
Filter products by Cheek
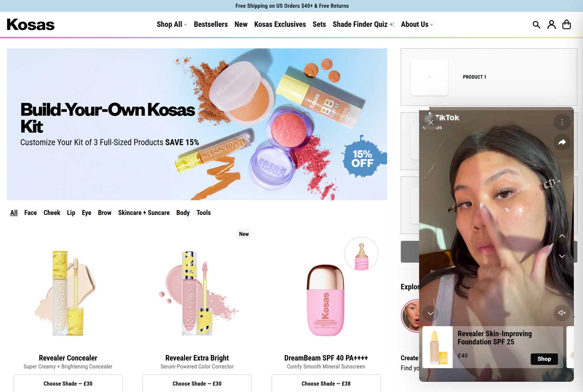click(52, 213)
